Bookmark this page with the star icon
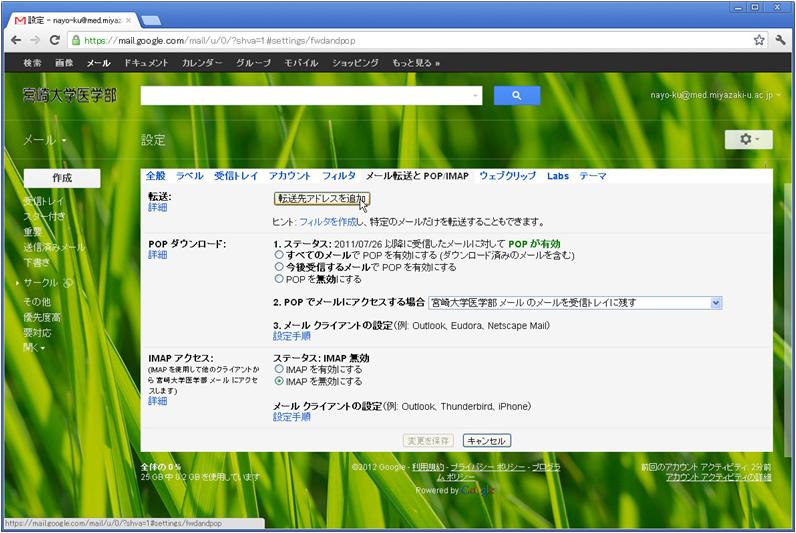Viewport: 796px width, 533px height. [x=759, y=40]
